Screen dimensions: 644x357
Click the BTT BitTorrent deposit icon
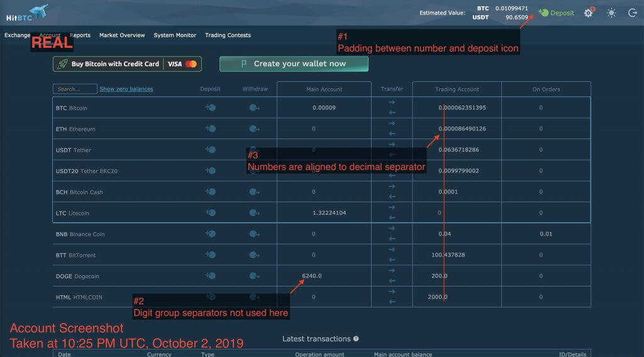pyautogui.click(x=210, y=254)
